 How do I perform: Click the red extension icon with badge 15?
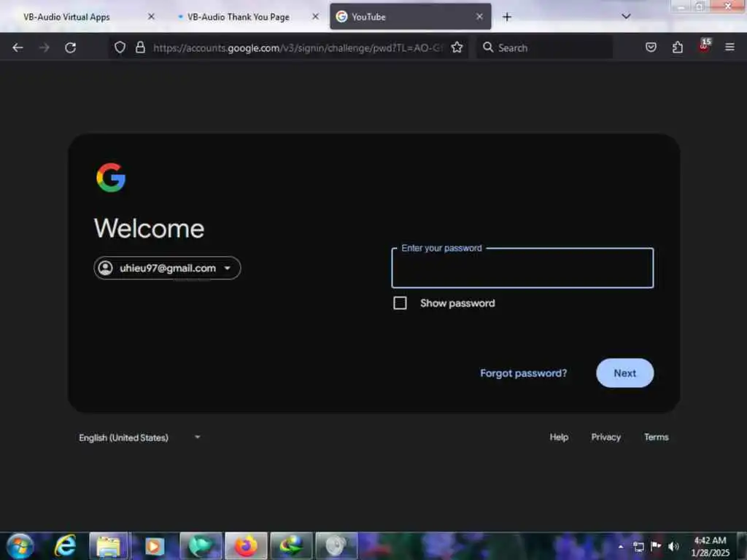(704, 46)
